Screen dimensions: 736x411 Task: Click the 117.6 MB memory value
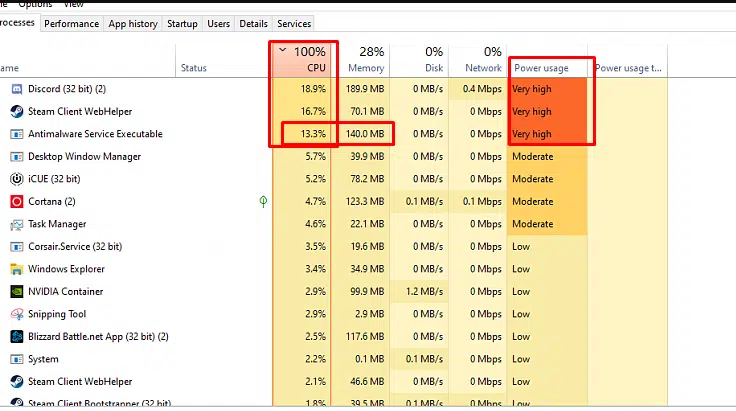[366, 337]
